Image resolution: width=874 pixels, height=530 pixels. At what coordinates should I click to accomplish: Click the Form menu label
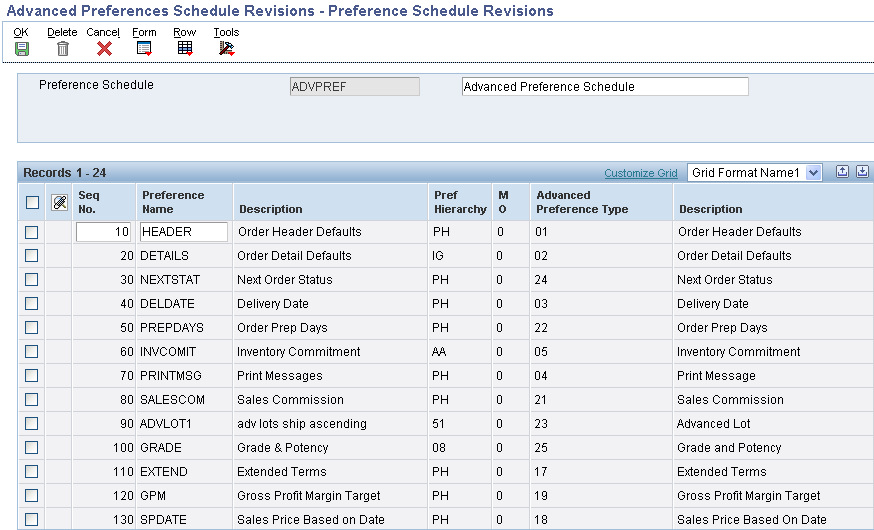(x=144, y=32)
